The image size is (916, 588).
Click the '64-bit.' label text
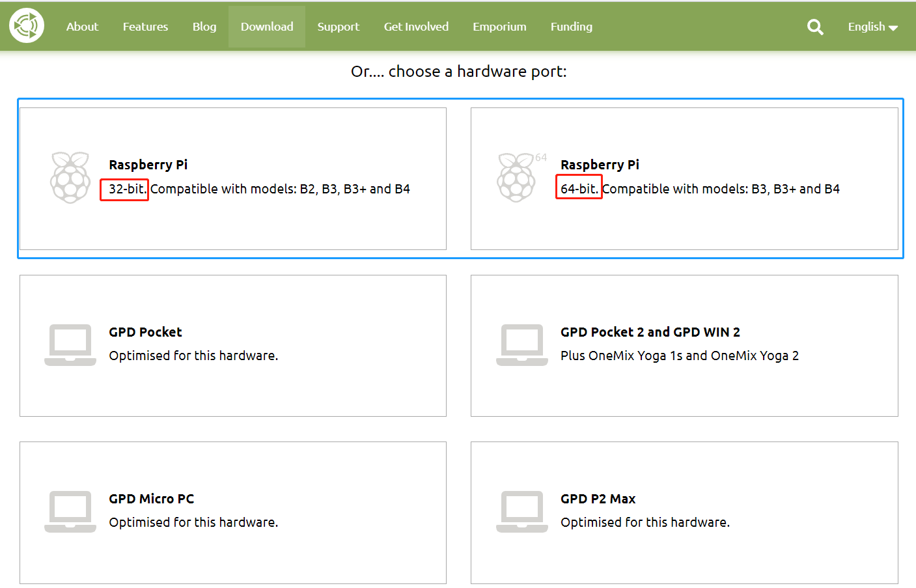tap(579, 189)
